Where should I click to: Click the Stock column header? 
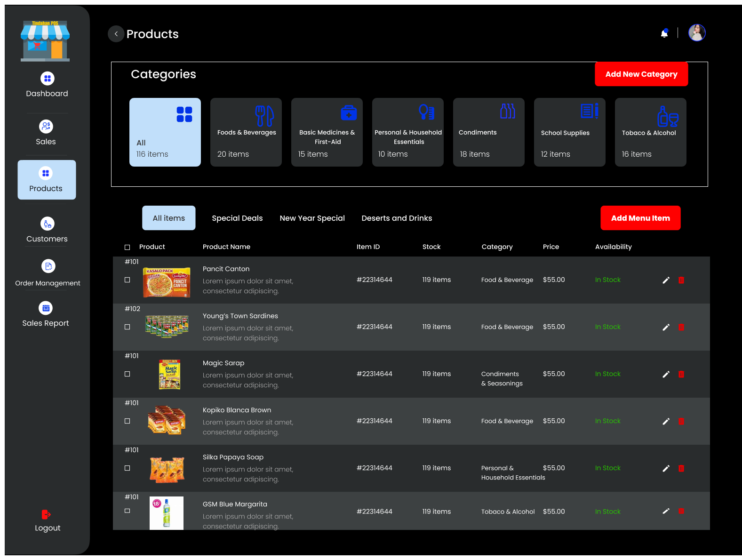[x=431, y=247]
